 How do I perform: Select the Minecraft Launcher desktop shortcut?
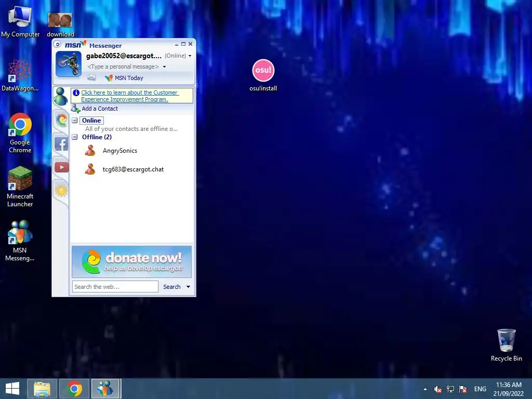(20, 187)
